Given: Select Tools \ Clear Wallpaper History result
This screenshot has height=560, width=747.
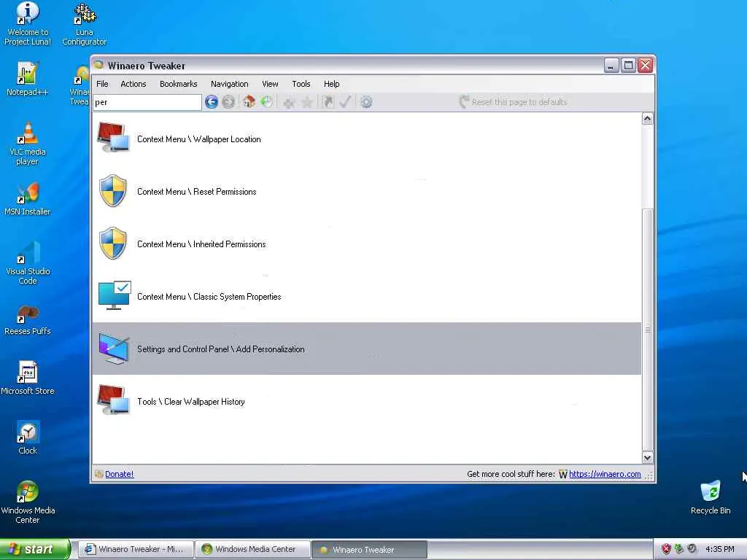Looking at the screenshot, I should coord(366,402).
